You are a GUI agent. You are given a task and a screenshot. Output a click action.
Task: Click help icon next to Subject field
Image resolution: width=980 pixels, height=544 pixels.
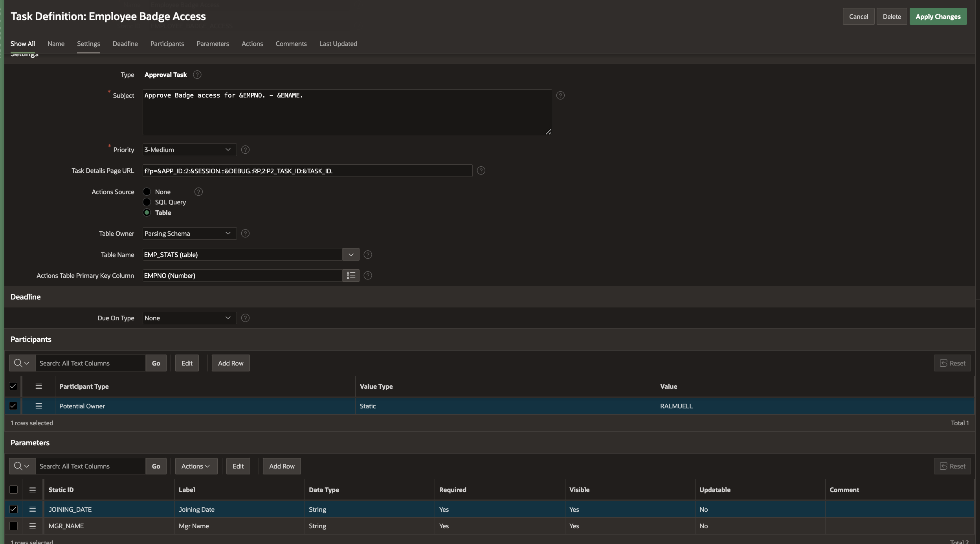(x=560, y=96)
